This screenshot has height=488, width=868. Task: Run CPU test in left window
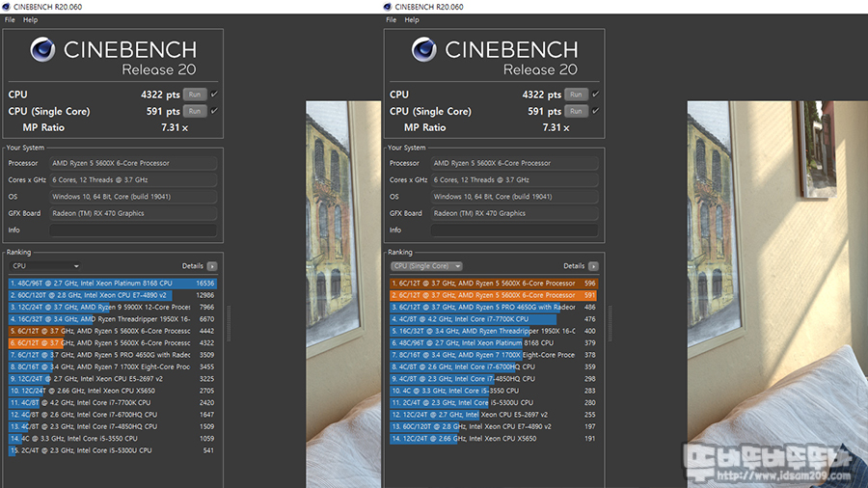click(194, 95)
